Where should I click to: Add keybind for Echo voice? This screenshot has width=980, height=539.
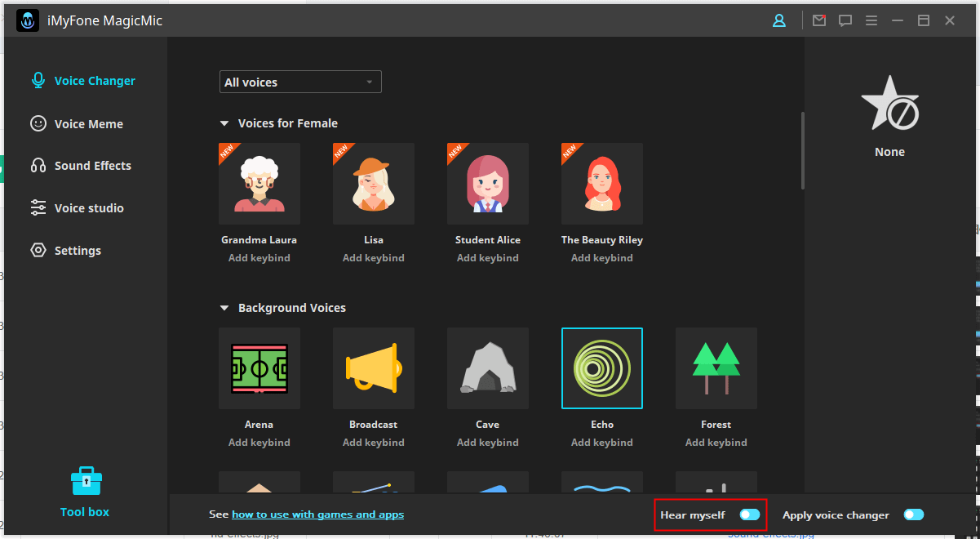[602, 443]
